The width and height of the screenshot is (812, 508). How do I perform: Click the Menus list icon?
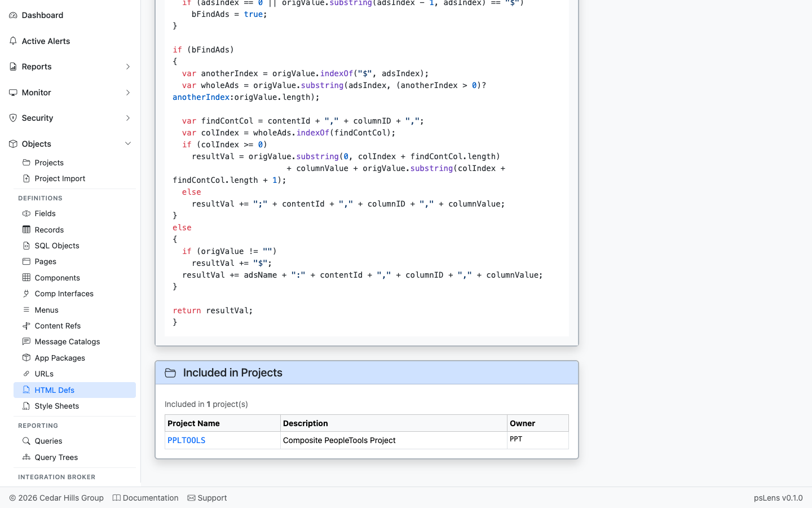[x=27, y=310]
